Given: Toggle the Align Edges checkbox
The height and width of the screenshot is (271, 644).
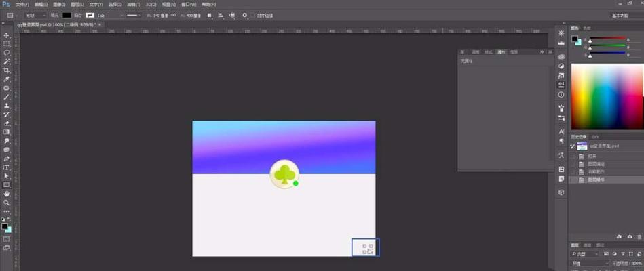Looking at the screenshot, I should click(x=253, y=15).
